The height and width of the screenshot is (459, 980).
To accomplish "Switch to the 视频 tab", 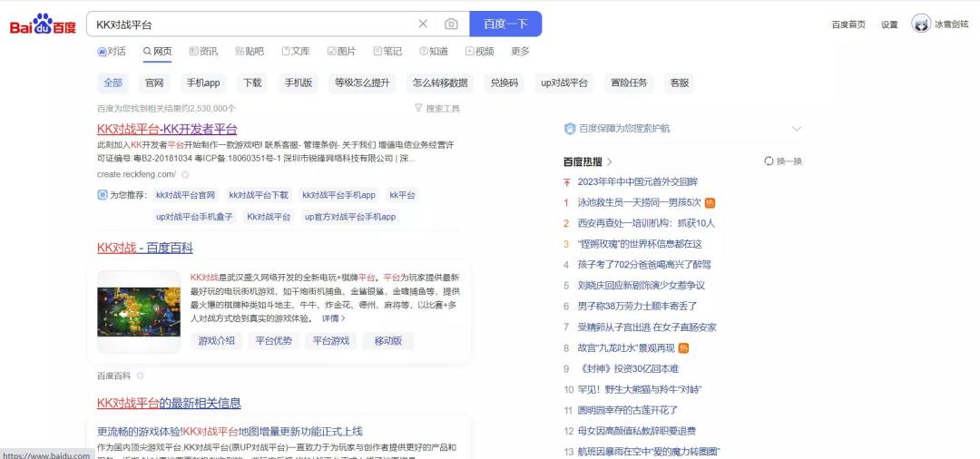I will click(479, 51).
